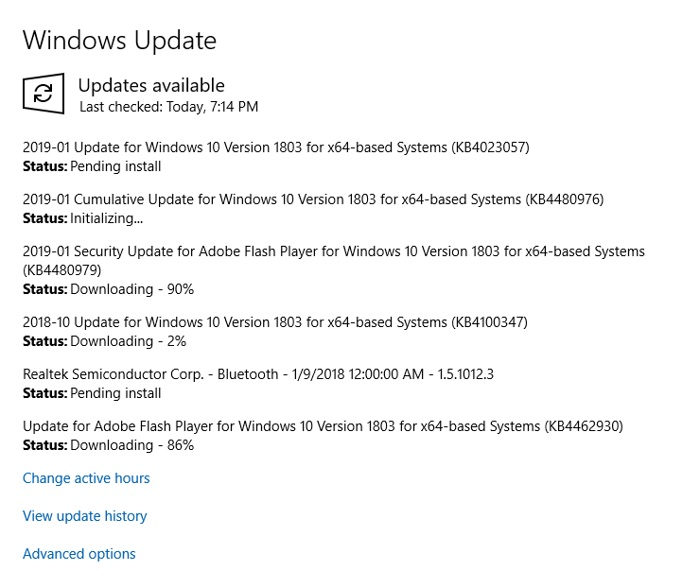
Task: Select the 2019-01 Security Update for Adobe Flash title
Action: pos(333,251)
